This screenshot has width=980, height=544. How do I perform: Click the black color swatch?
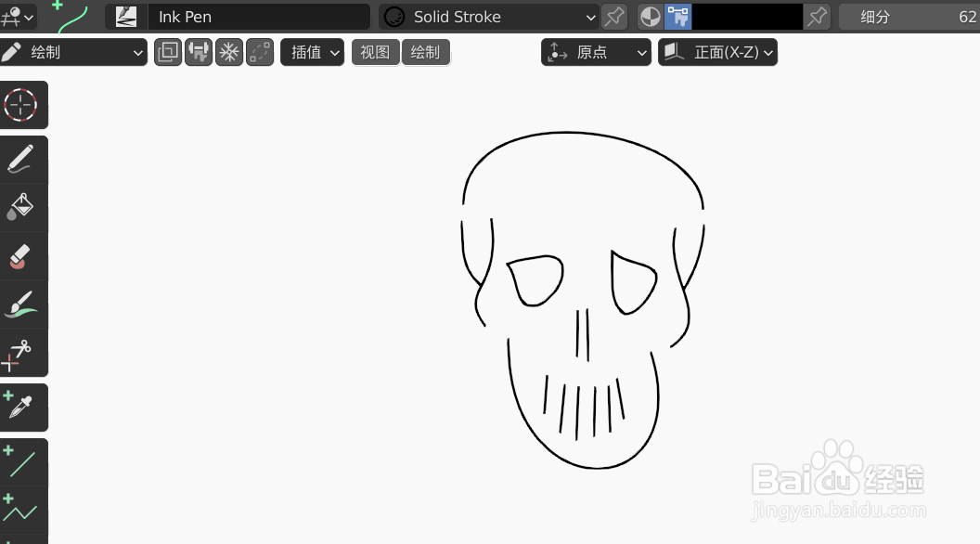(747, 17)
